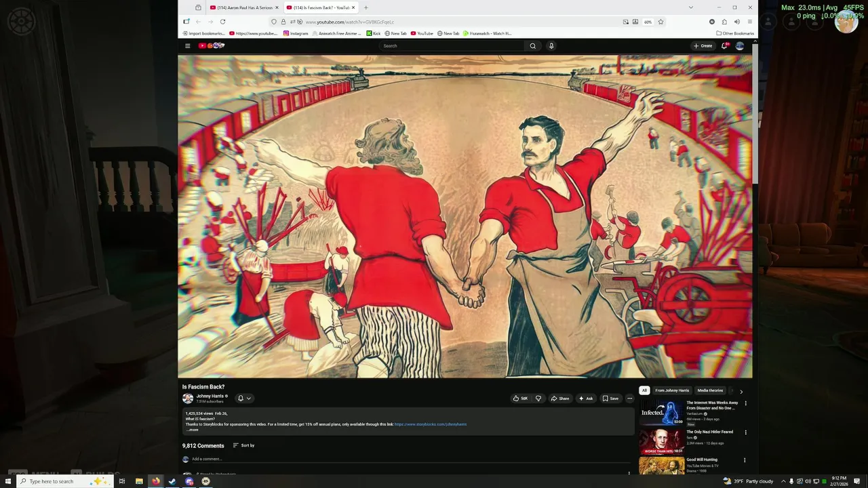Click the tab audio speaker toolbar icon
Viewport: 868px width, 488px height.
736,22
